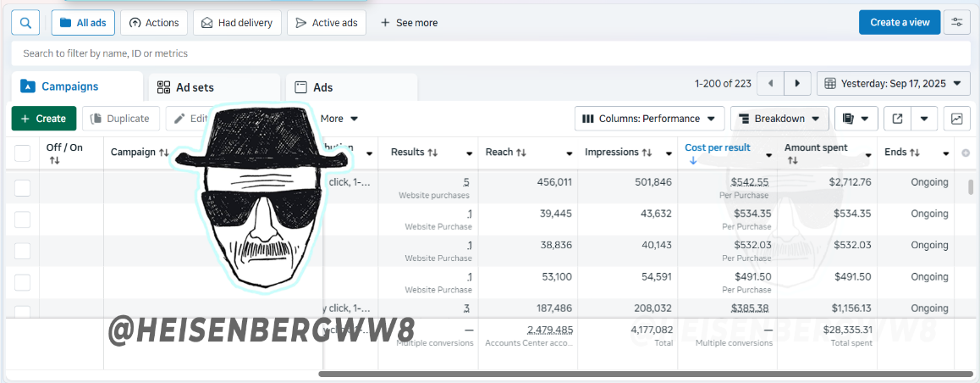Click the Create a view button

tap(900, 23)
